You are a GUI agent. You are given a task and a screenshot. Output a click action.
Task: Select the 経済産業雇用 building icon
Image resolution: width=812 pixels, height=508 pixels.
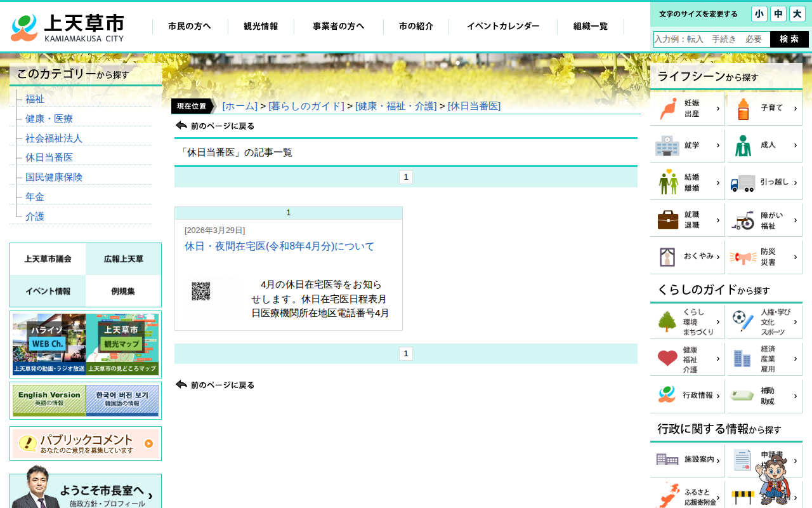coord(764,359)
